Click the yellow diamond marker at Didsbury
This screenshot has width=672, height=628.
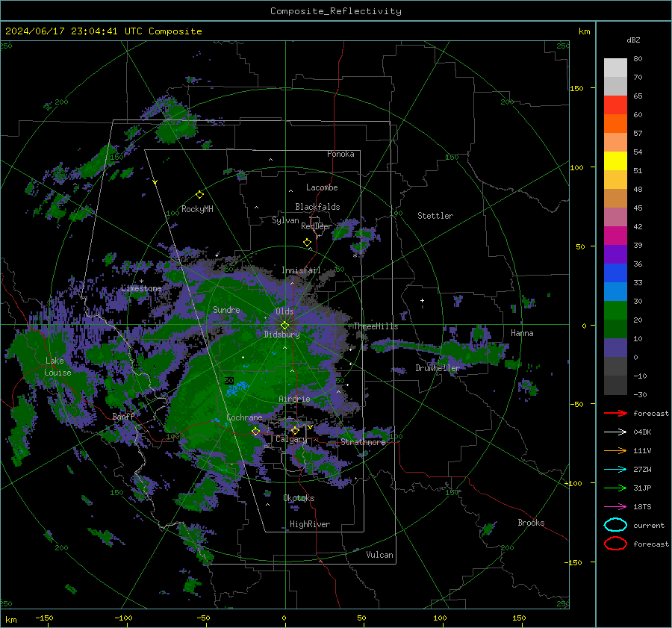click(284, 326)
